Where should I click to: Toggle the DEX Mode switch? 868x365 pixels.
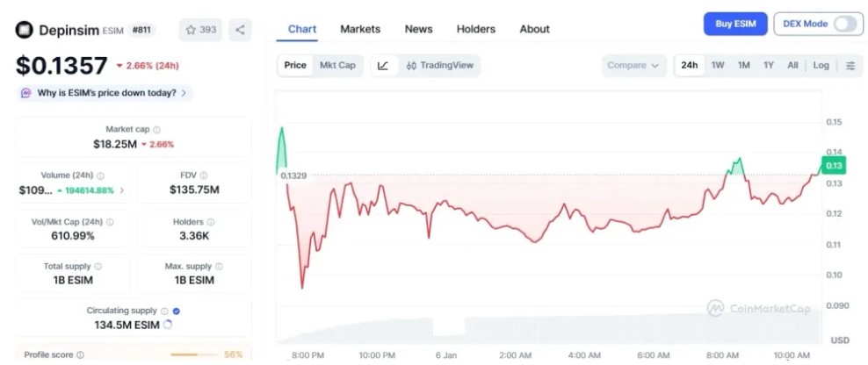coord(845,24)
